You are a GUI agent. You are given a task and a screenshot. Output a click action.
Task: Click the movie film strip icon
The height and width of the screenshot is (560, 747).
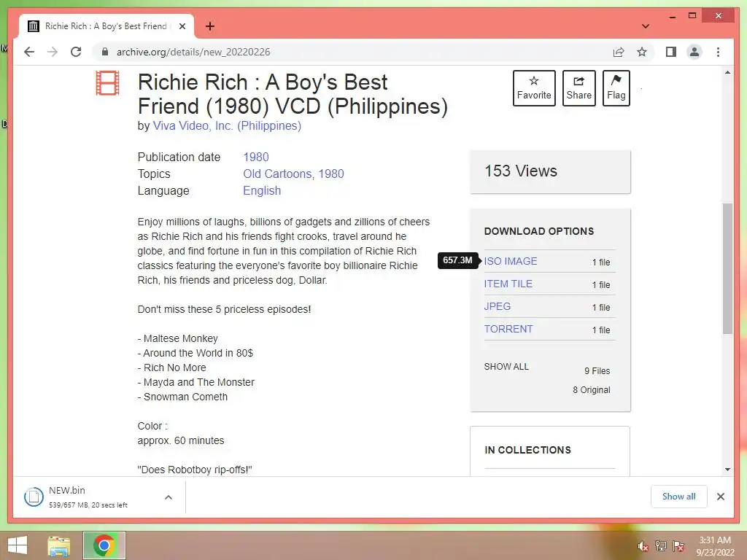107,83
